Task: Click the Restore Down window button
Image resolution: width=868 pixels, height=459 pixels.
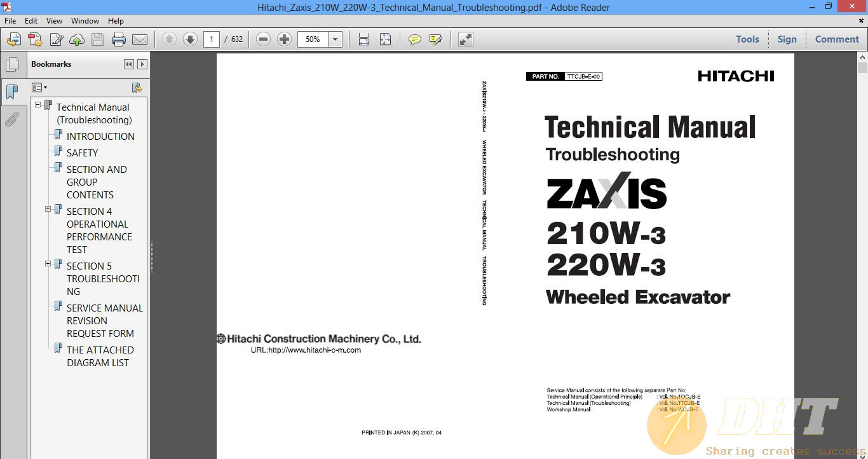Action: [x=828, y=7]
